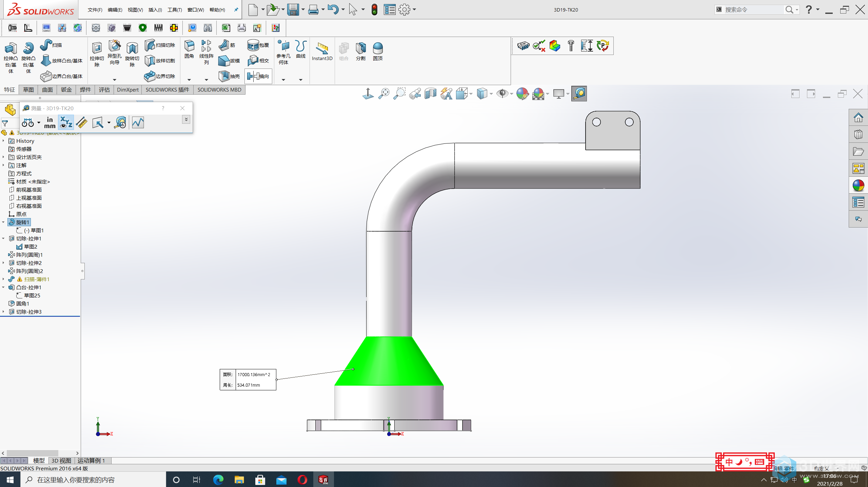This screenshot has height=487, width=868.
Task: Click the 搜索命令 search commands field
Action: click(753, 9)
